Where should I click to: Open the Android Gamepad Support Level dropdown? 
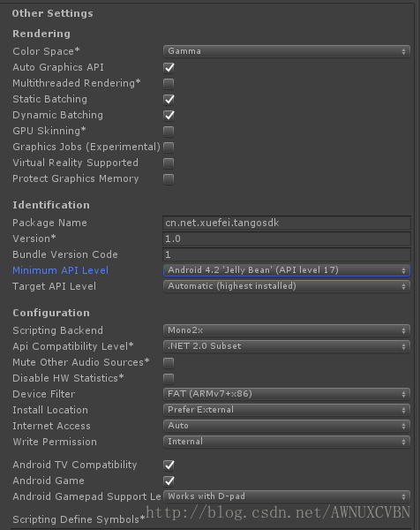(x=287, y=496)
